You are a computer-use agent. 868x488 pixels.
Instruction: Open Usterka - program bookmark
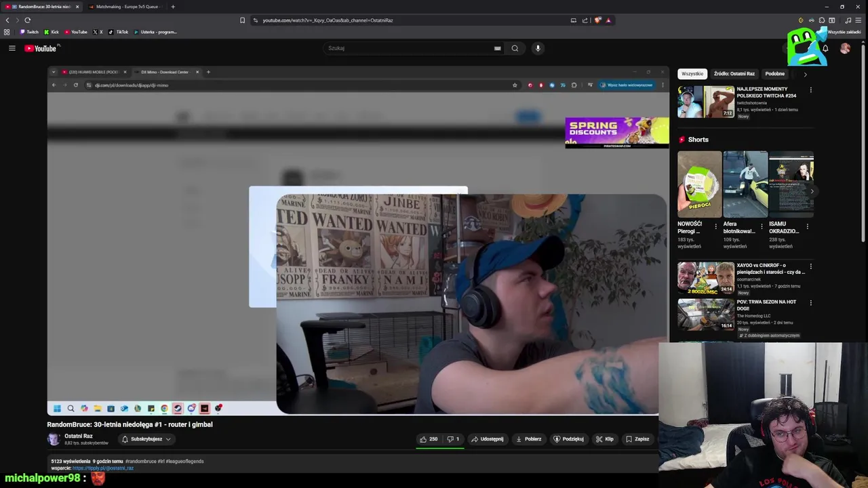click(x=155, y=32)
